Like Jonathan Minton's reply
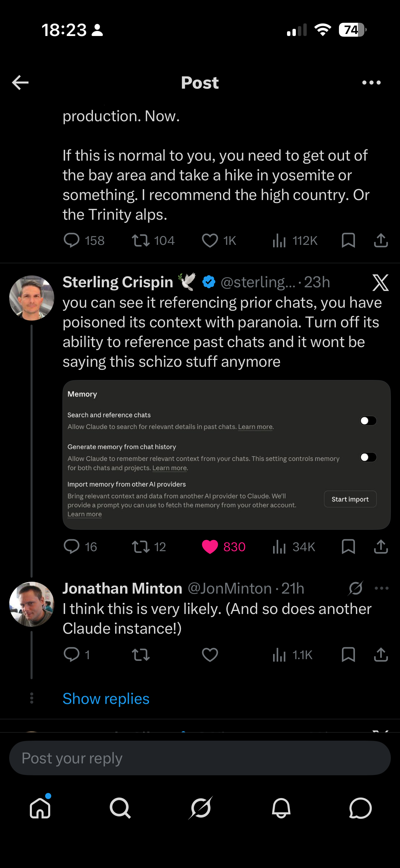The width and height of the screenshot is (400, 868). (x=210, y=655)
